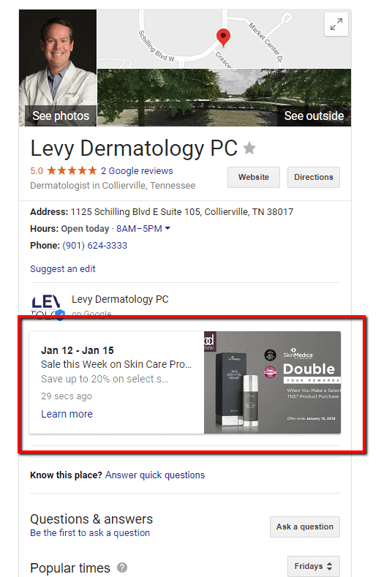392x577 pixels.
Task: Open the 2 Google reviews link
Action: coord(137,170)
